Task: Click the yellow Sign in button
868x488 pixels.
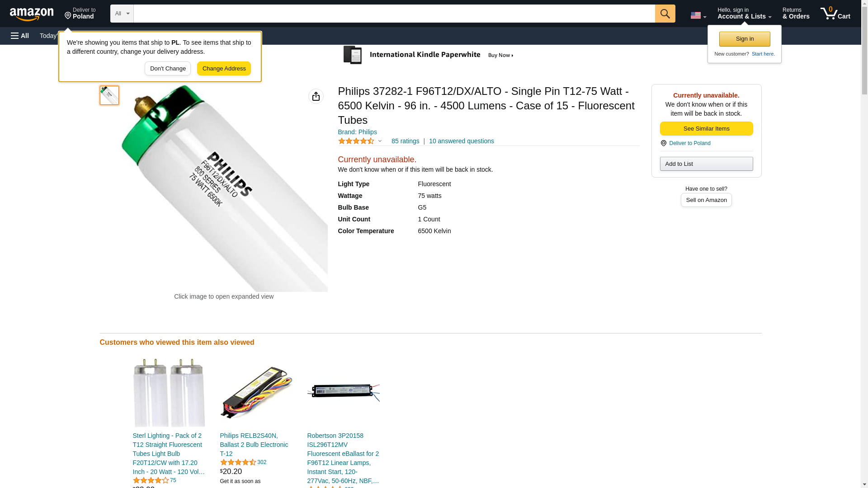Action: tap(745, 39)
